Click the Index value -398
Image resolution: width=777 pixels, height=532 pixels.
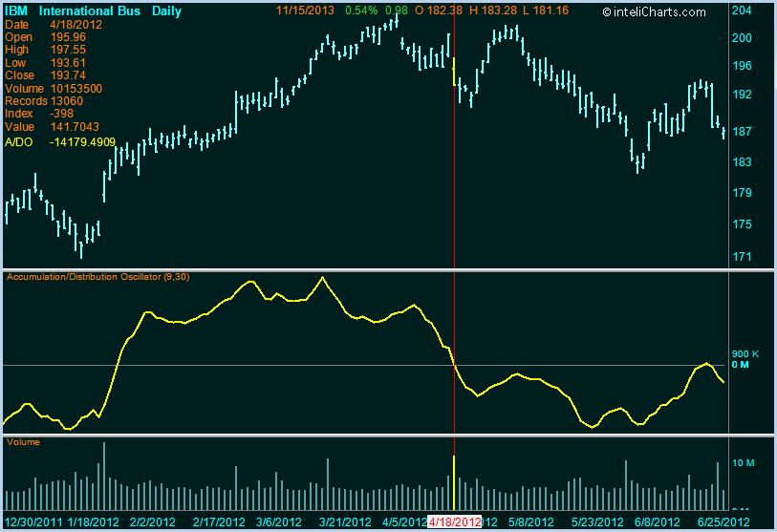tap(61, 114)
